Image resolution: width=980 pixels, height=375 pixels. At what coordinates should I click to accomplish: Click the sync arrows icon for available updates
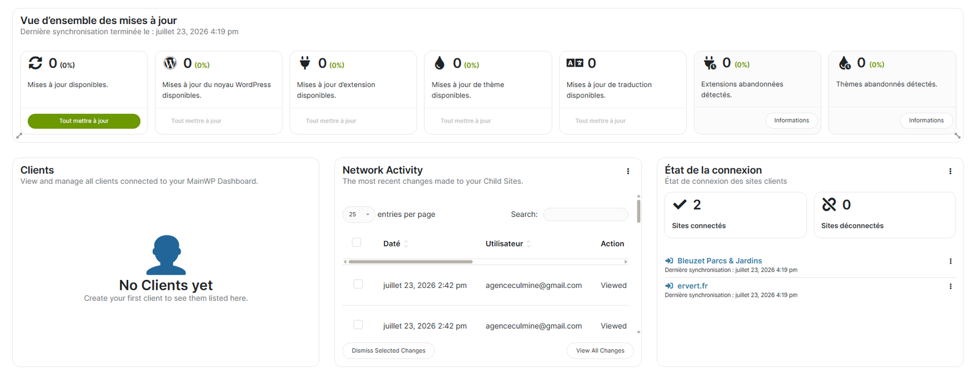(36, 63)
